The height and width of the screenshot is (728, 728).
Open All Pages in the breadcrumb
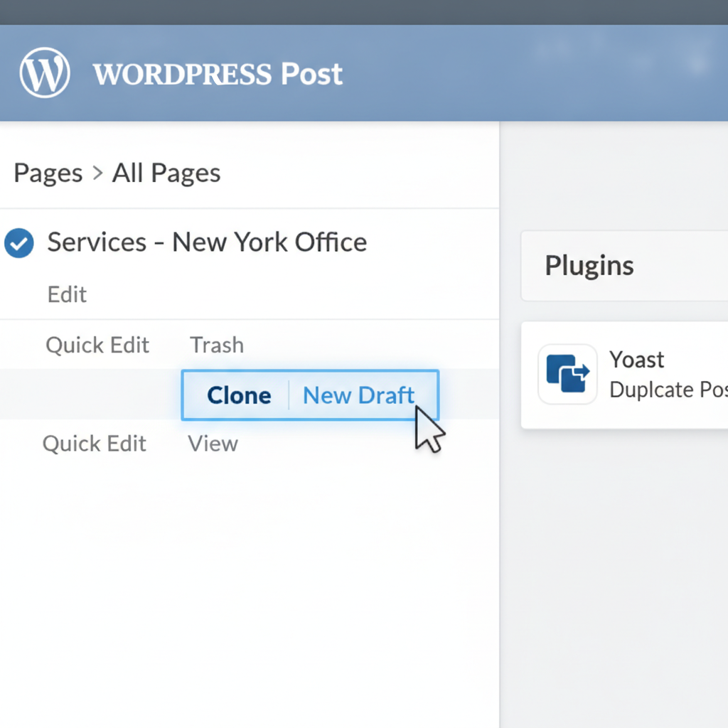(166, 173)
